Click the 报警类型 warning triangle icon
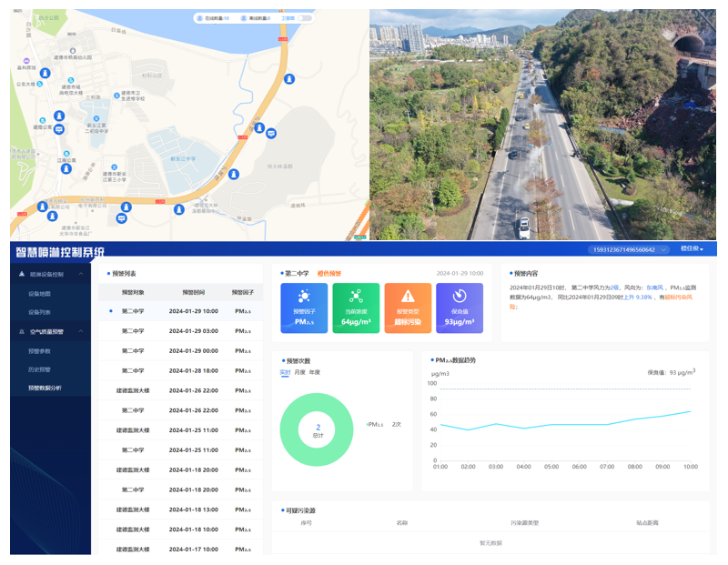This screenshot has width=728, height=565. click(408, 296)
